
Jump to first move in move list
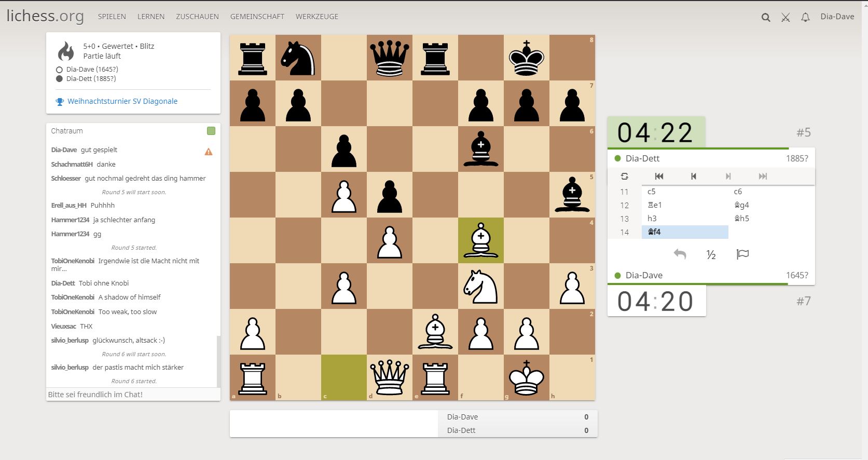pyautogui.click(x=659, y=177)
